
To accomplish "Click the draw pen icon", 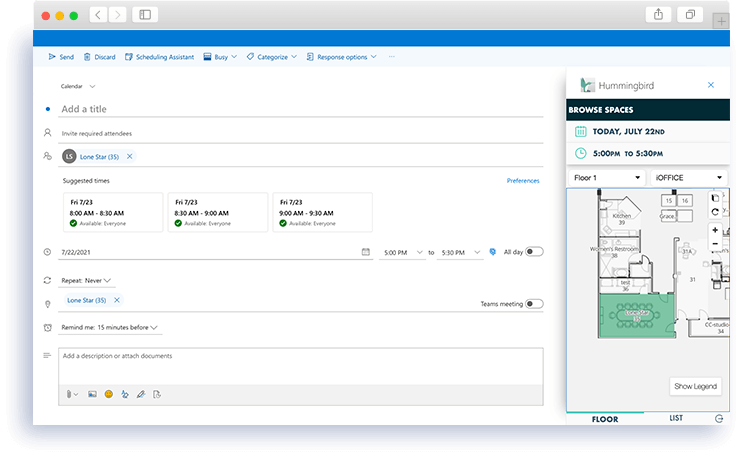I will point(141,394).
